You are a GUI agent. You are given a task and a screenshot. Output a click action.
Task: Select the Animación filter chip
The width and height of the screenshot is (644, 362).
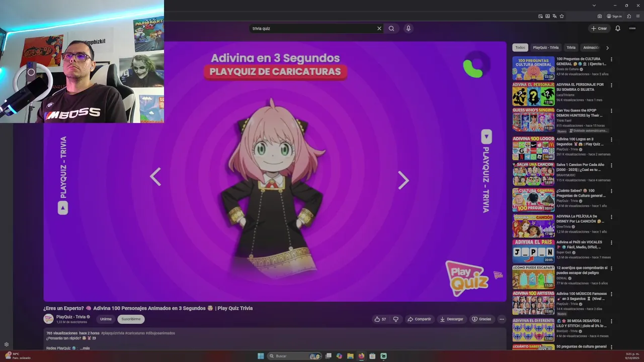click(591, 48)
